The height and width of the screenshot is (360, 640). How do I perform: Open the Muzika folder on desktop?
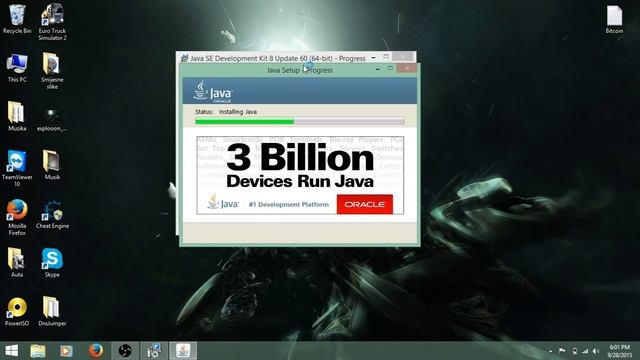click(x=17, y=116)
